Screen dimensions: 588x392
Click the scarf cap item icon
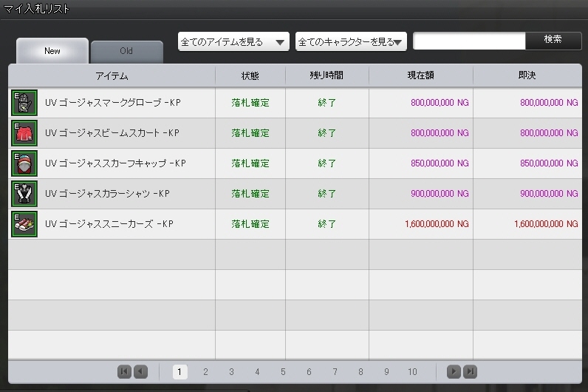click(x=24, y=163)
